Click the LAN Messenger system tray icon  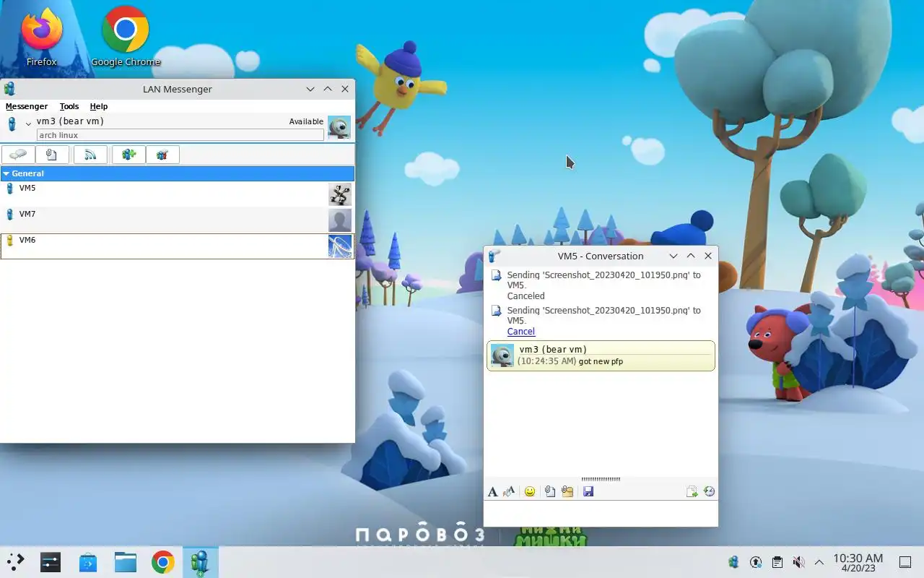coord(734,562)
